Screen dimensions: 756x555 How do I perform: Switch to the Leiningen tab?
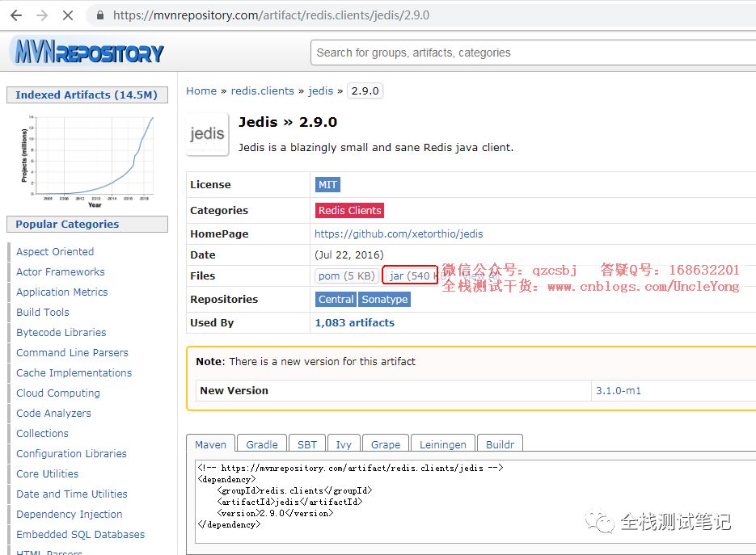pyautogui.click(x=442, y=444)
